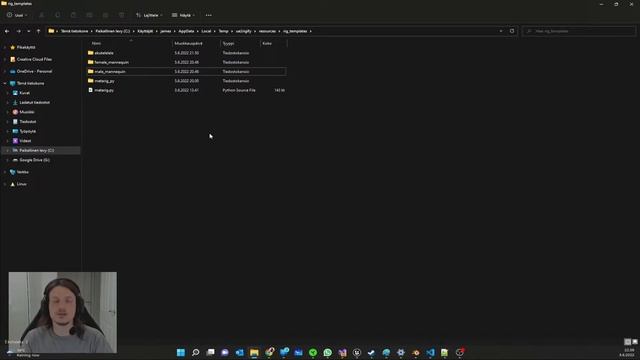This screenshot has width=640, height=360.
Task: Open the Windows Start menu
Action: pyautogui.click(x=181, y=352)
